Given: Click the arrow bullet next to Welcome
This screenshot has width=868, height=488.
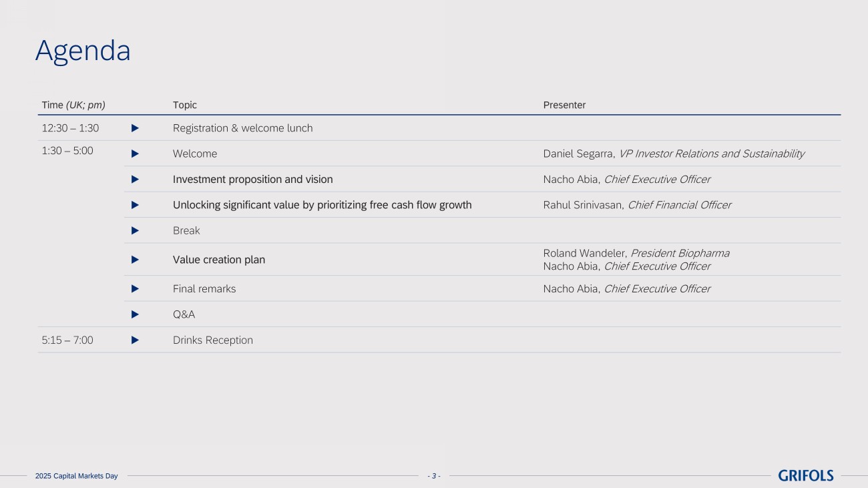Looking at the screenshot, I should click(x=135, y=154).
